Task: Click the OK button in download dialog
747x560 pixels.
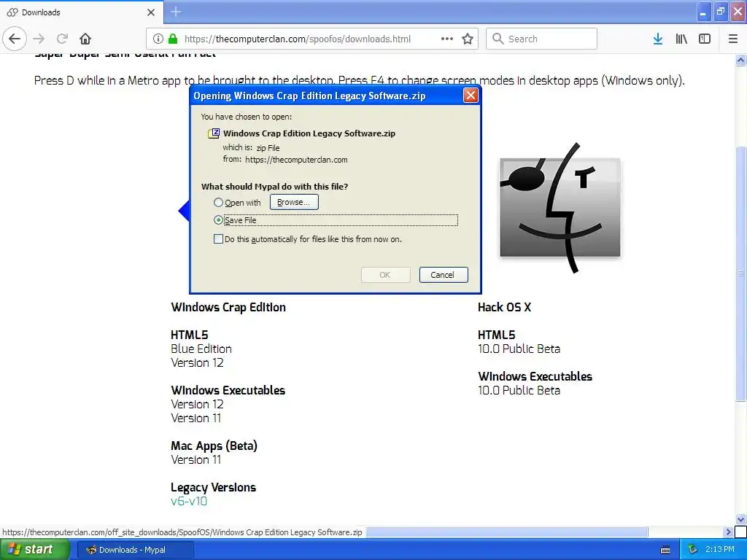Action: coord(385,275)
